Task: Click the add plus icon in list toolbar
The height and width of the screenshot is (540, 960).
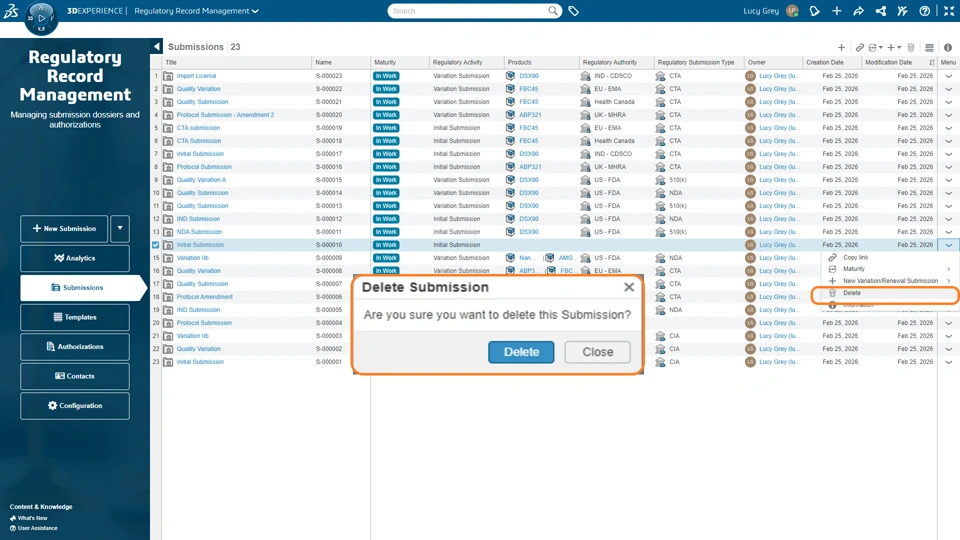Action: point(841,47)
